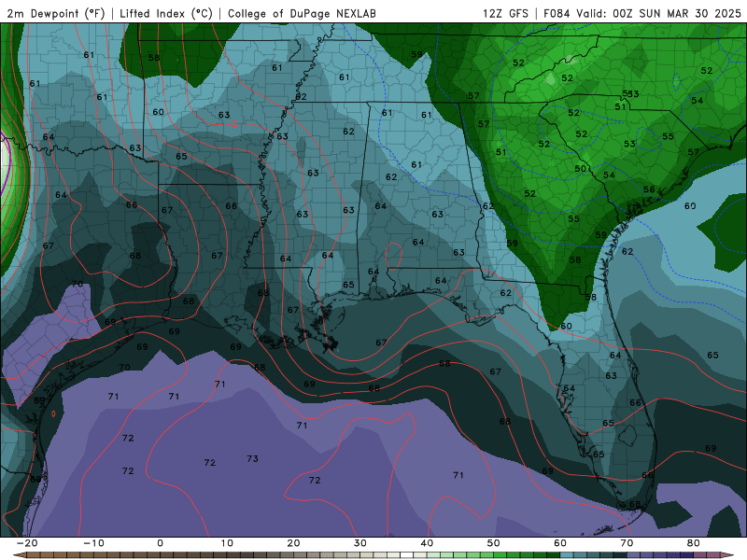Select the "10" label on the color scale
This screenshot has width=747, height=560.
tap(227, 543)
